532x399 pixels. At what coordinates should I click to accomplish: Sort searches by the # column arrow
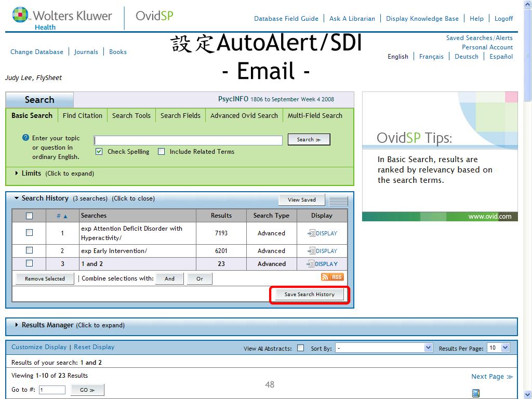(65, 216)
